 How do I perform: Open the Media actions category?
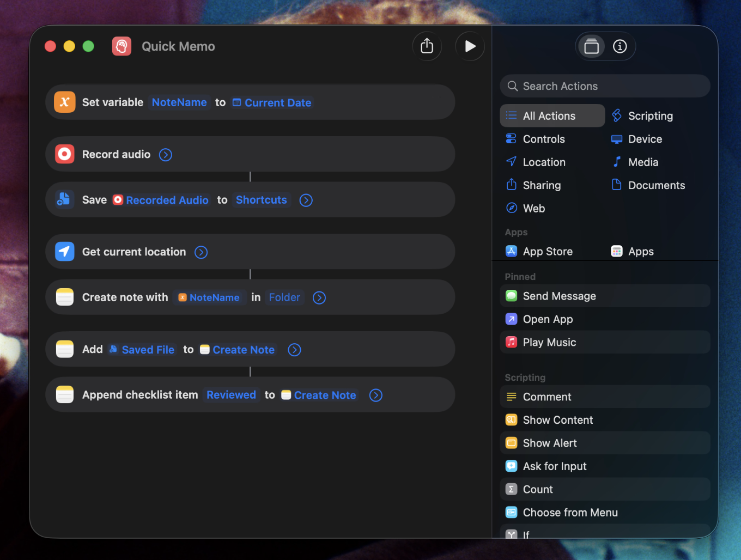tap(643, 162)
